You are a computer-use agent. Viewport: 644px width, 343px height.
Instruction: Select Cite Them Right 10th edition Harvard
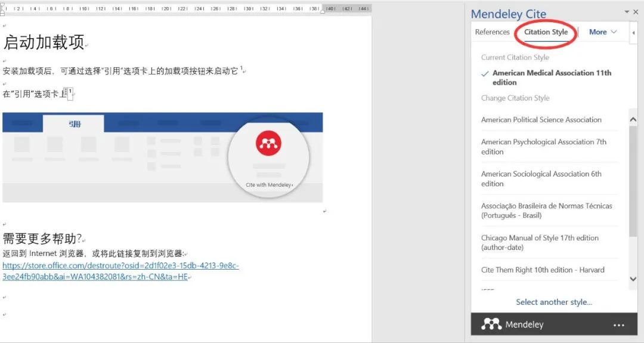point(543,270)
